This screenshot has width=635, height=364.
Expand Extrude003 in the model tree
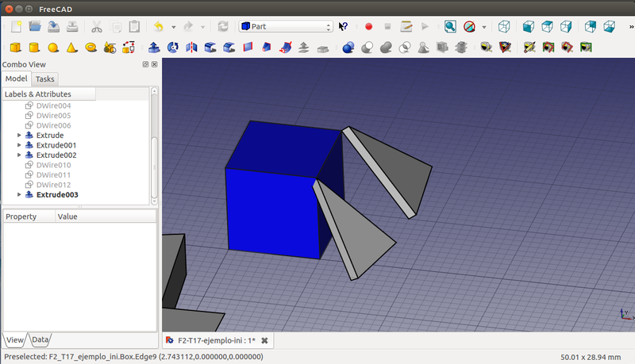click(x=19, y=194)
